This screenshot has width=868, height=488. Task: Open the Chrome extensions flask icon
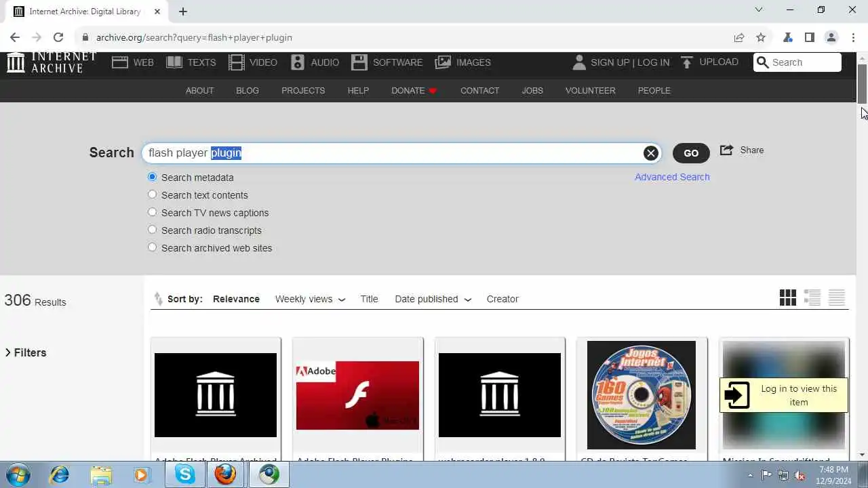(x=788, y=37)
